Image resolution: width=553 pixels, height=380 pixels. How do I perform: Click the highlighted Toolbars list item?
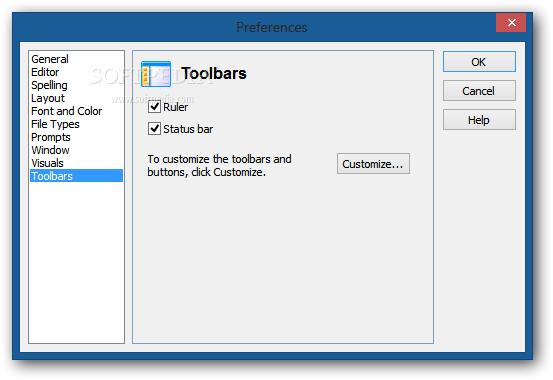tap(76, 176)
